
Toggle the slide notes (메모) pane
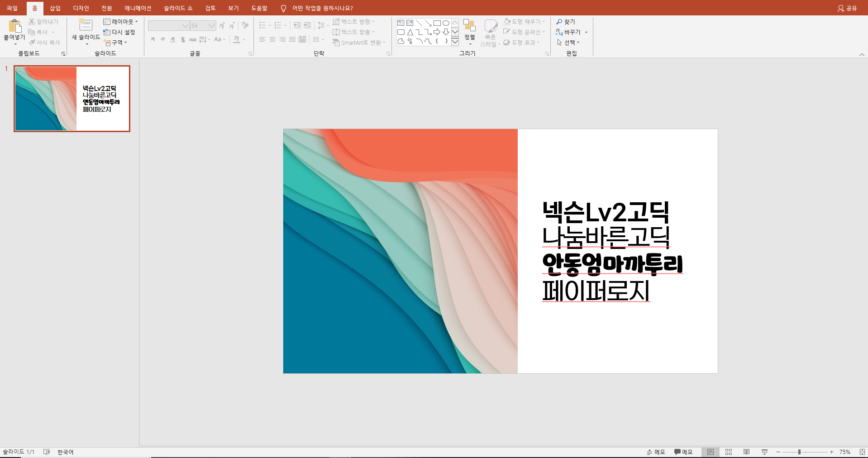656,452
